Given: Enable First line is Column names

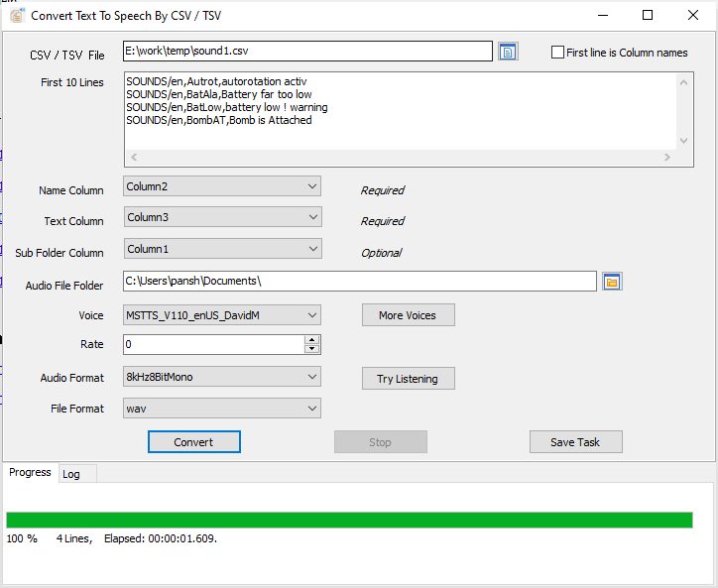Looking at the screenshot, I should (x=557, y=53).
